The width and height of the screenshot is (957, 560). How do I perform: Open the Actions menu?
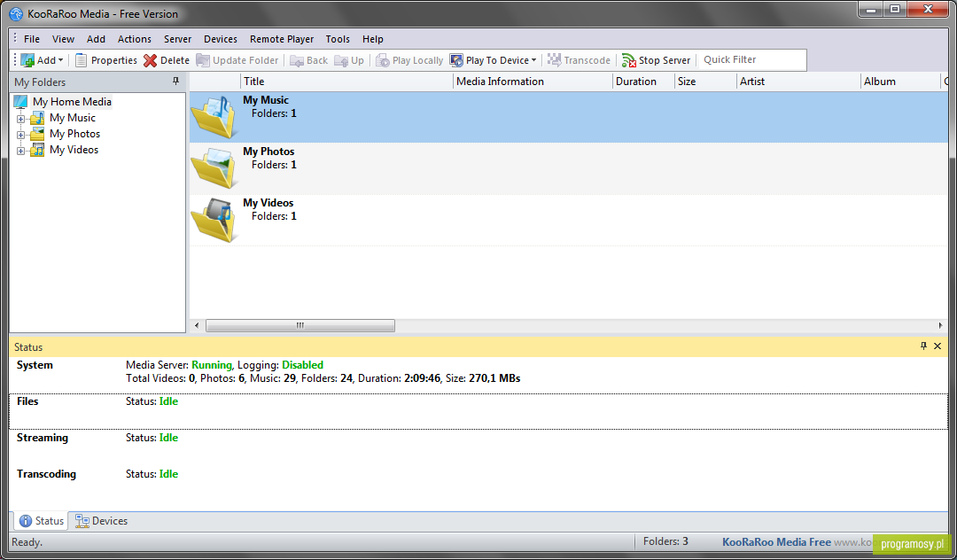tap(135, 39)
